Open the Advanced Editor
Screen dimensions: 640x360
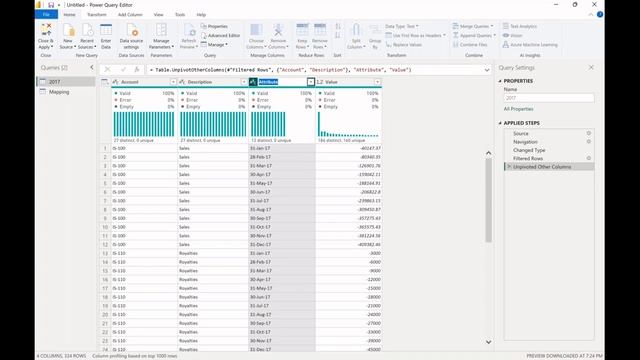220,36
